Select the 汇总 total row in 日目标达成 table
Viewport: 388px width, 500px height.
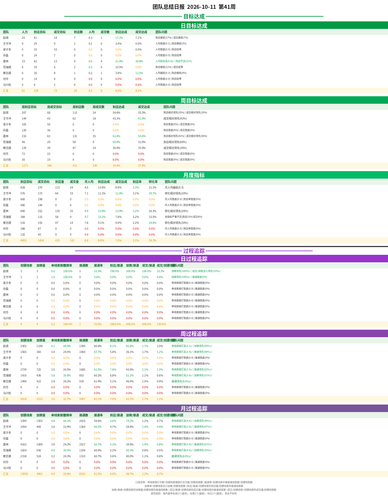pos(194,91)
